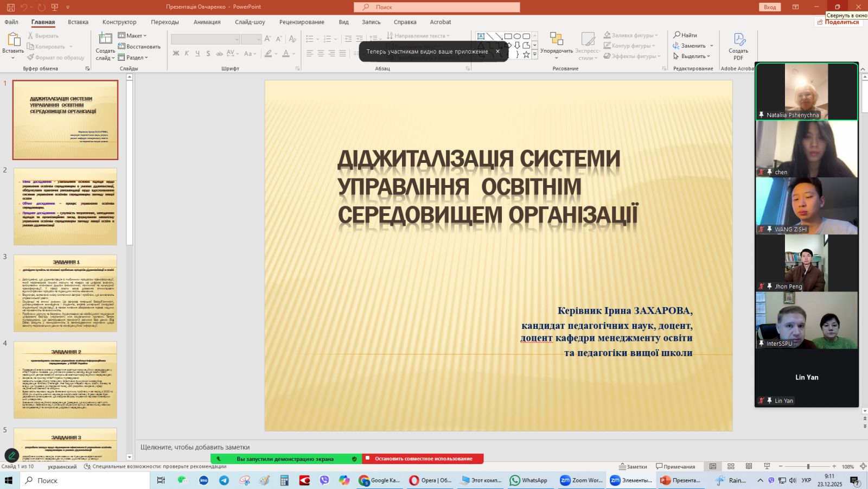Image resolution: width=868 pixels, height=489 pixels.
Task: Click Остановить совместное использование button
Action: point(423,459)
